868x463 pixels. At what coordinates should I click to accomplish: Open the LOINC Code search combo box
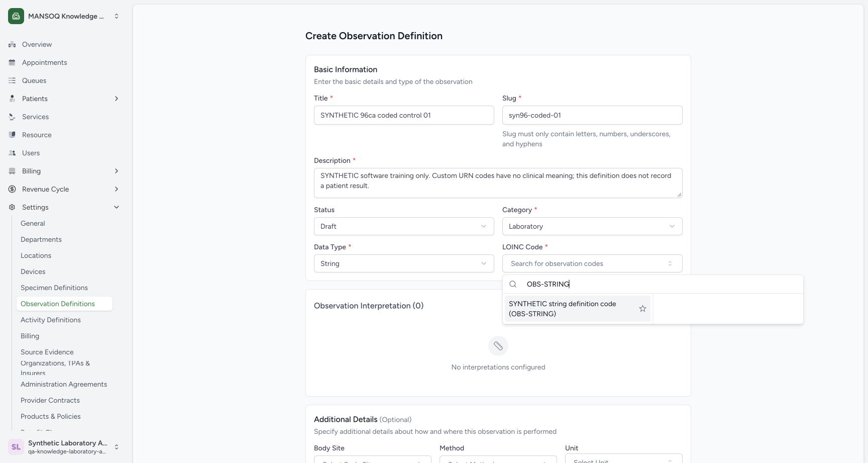coord(592,263)
